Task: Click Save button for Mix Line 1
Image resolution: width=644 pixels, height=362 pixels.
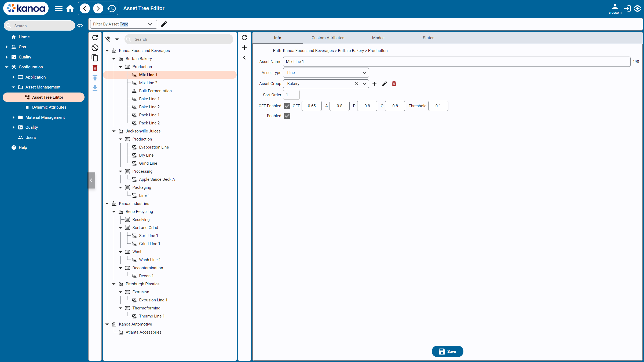Action: pos(447,351)
